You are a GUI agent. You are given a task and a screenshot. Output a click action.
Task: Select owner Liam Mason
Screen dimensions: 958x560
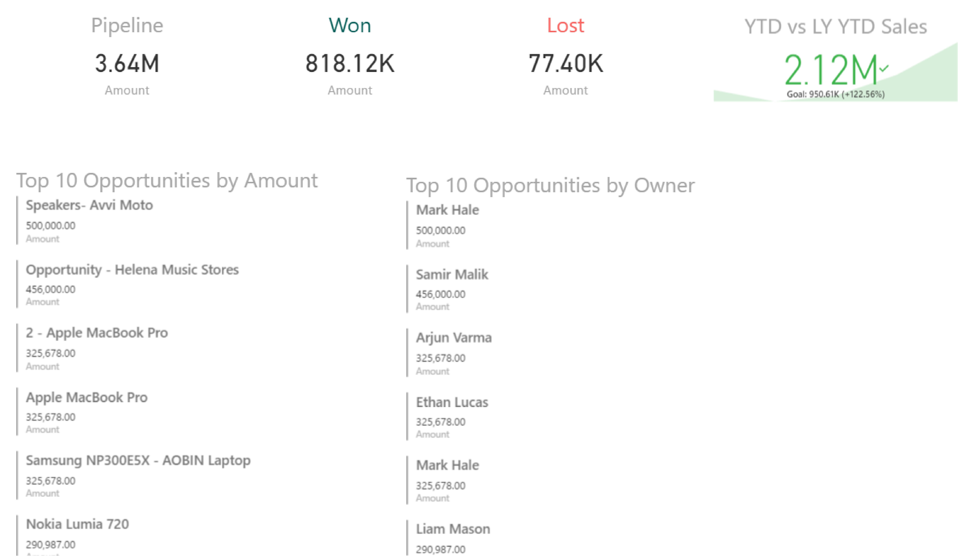pyautogui.click(x=453, y=529)
